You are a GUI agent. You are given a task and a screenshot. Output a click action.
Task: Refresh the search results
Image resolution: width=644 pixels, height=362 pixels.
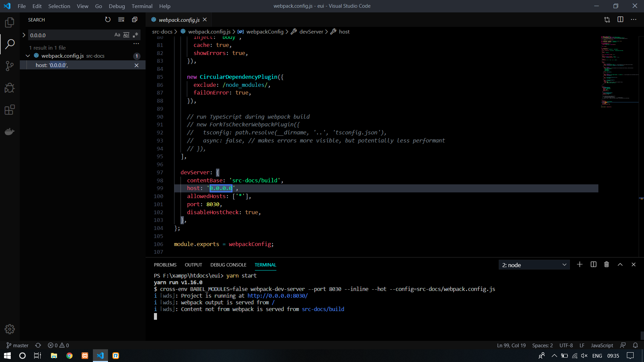pyautogui.click(x=108, y=19)
